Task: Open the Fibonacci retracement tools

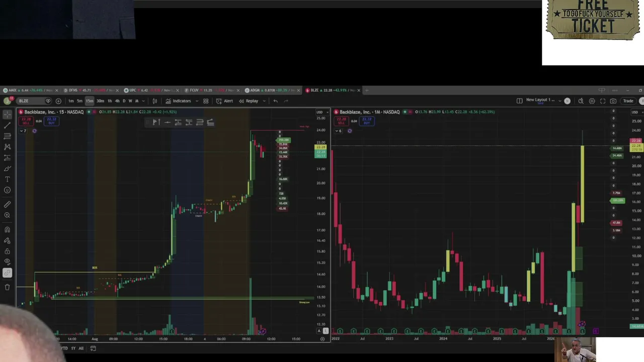Action: [7, 136]
